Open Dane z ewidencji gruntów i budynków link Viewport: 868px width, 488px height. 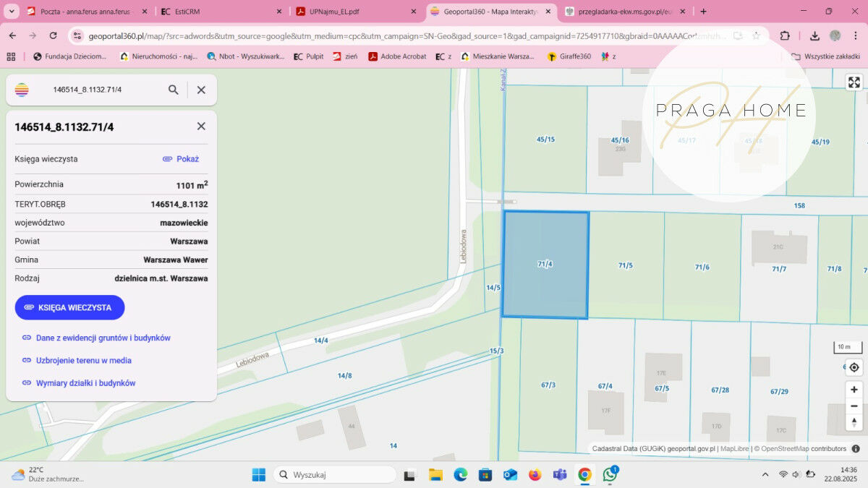click(103, 338)
